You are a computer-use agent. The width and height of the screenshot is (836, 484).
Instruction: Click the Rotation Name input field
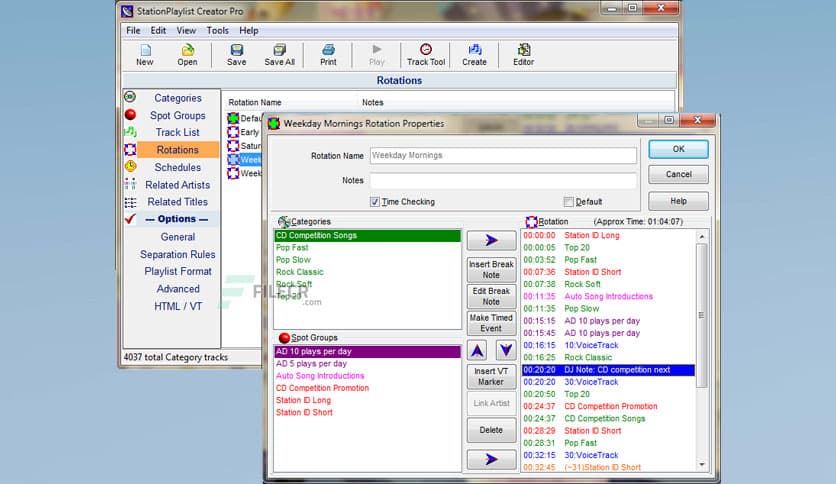tap(503, 155)
